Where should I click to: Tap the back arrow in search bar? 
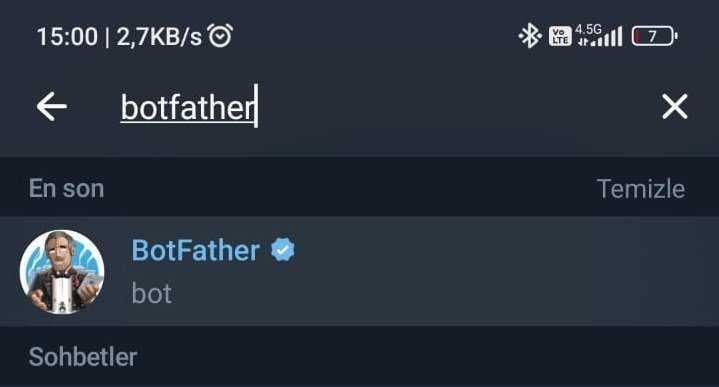tap(52, 106)
